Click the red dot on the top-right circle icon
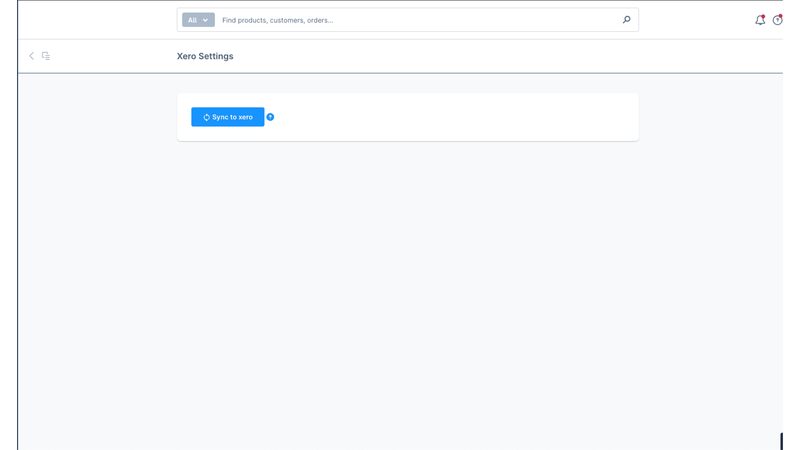The width and height of the screenshot is (800, 450). pyautogui.click(x=780, y=16)
